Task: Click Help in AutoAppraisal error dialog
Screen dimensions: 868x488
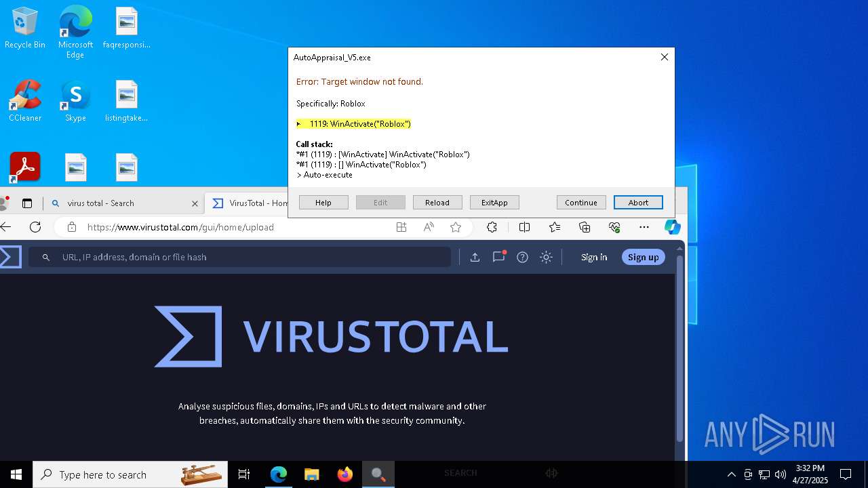Action: point(323,203)
